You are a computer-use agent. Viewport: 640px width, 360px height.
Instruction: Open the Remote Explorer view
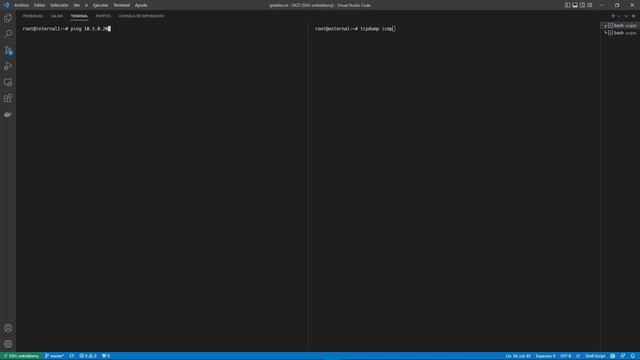pyautogui.click(x=8, y=82)
